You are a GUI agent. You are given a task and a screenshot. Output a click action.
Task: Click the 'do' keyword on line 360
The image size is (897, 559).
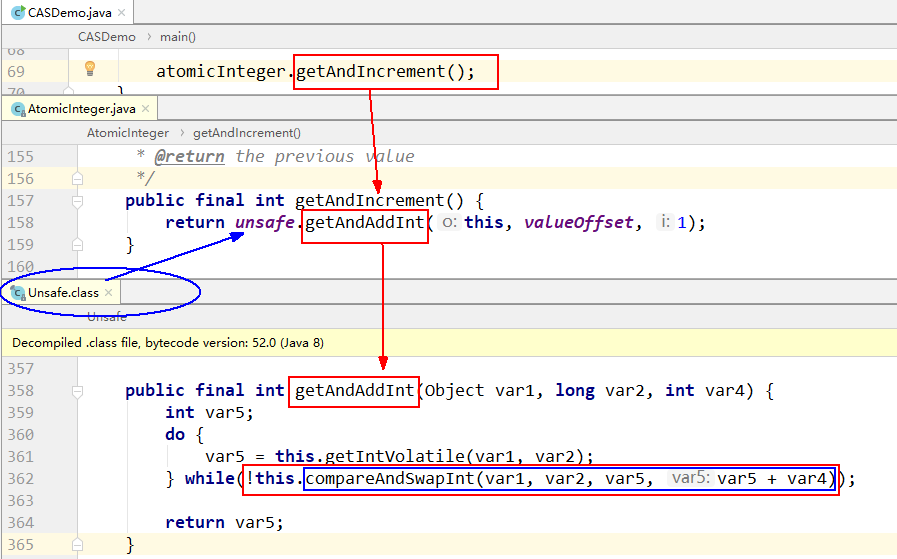click(x=175, y=434)
